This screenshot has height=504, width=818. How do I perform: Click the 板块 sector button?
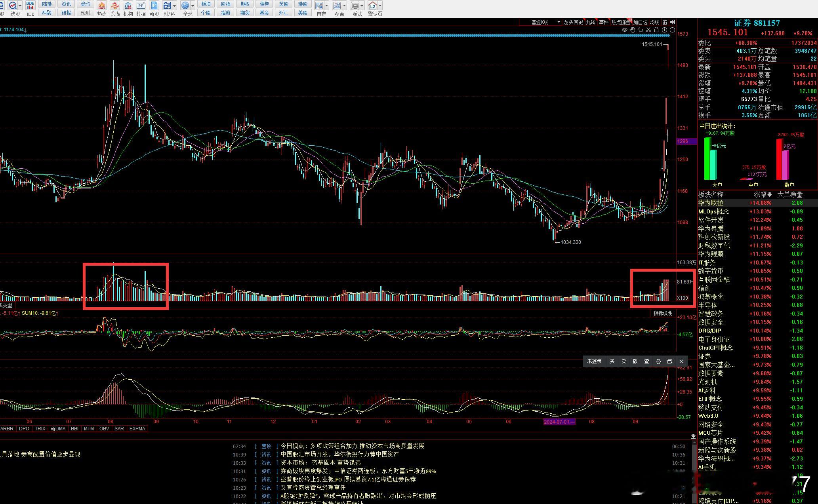206,4
